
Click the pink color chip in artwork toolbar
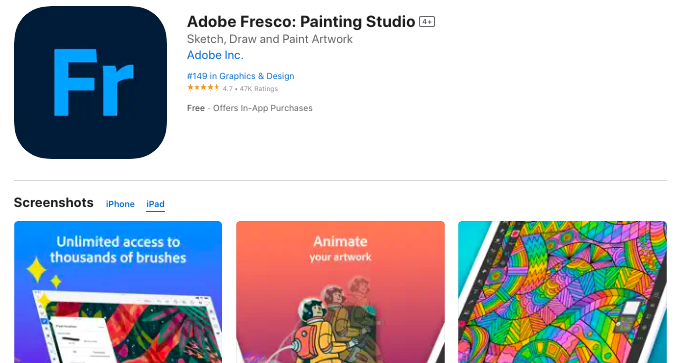point(515,234)
